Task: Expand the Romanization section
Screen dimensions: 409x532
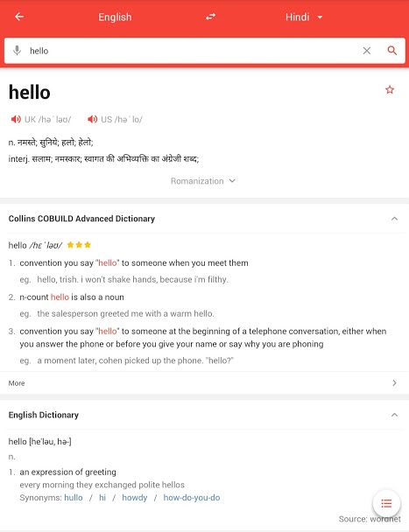Action: point(203,181)
